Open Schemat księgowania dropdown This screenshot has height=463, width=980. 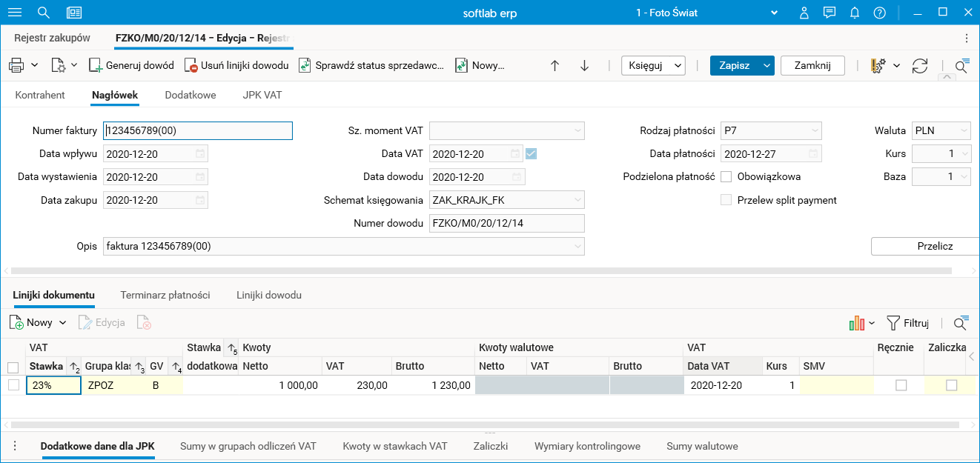click(x=577, y=200)
